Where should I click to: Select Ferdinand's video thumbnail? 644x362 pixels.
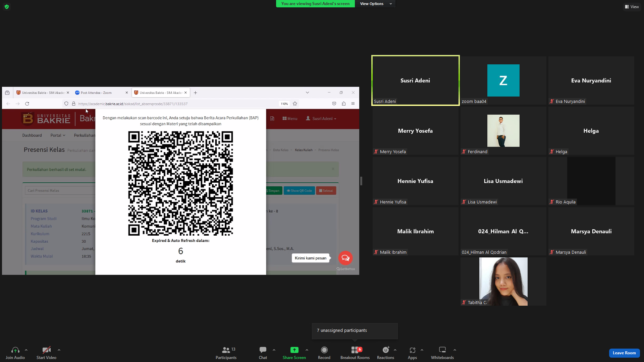pos(503,131)
